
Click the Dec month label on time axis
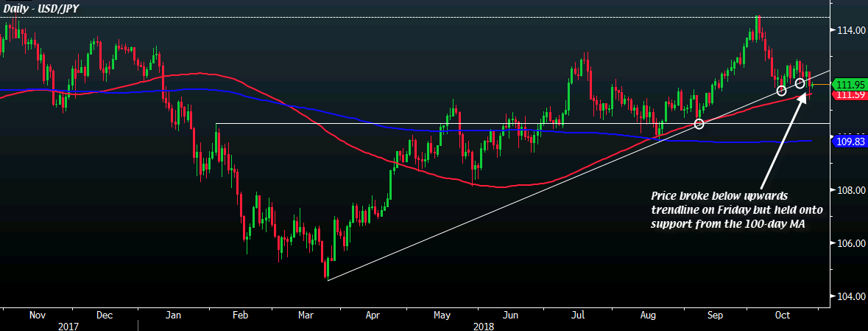point(104,315)
